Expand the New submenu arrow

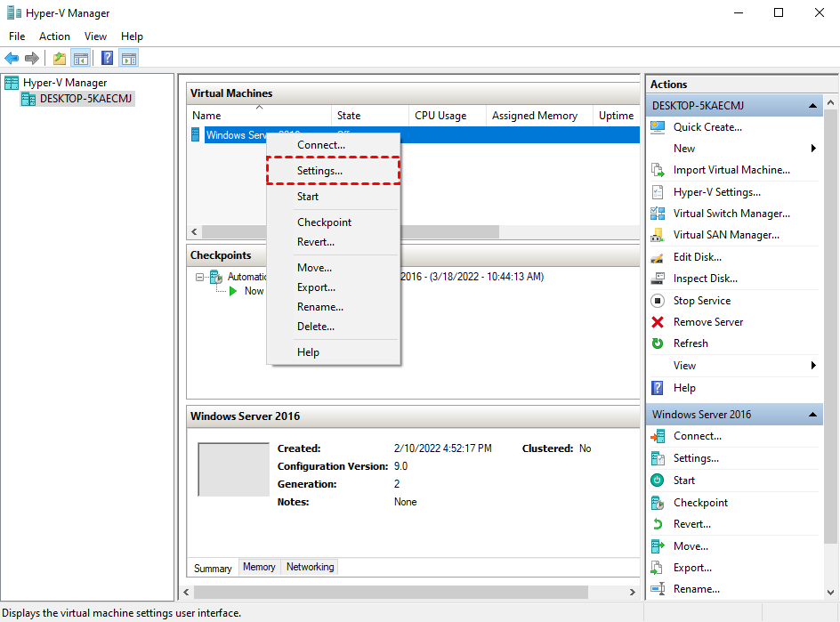click(813, 149)
